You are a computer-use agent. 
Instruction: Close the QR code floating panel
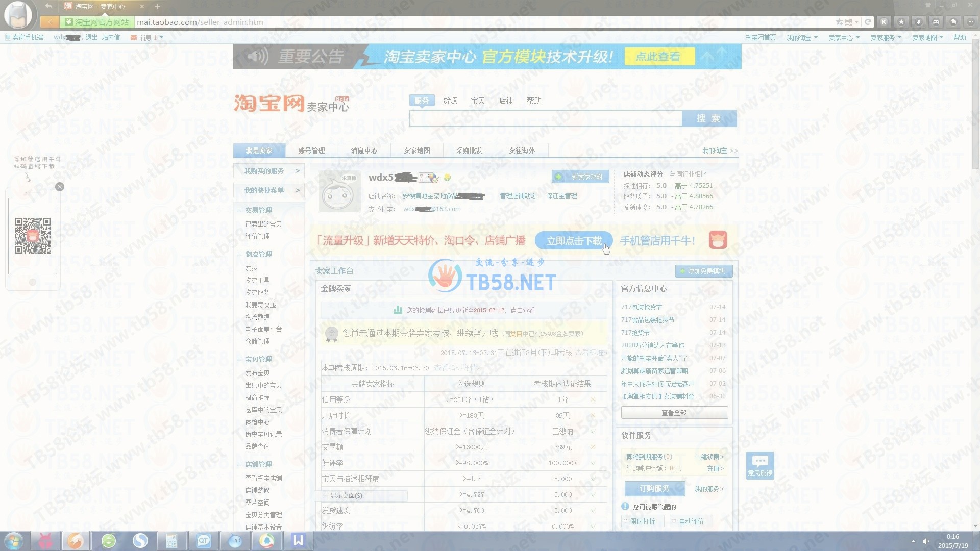pos(60,187)
